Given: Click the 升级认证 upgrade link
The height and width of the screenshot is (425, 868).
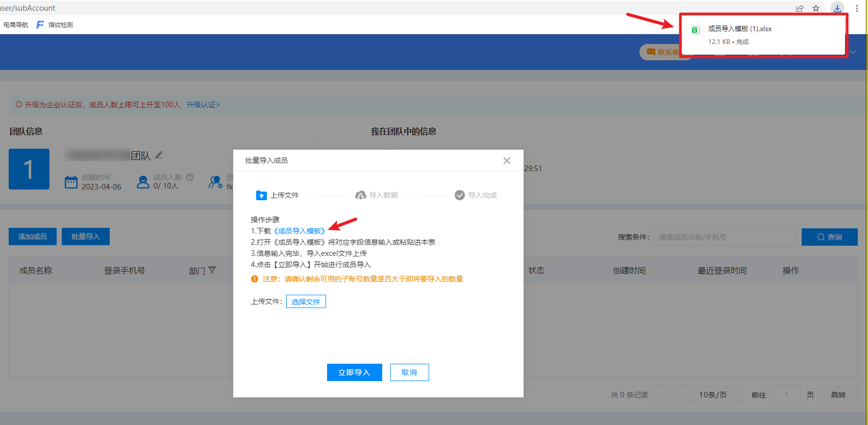Looking at the screenshot, I should tap(203, 105).
